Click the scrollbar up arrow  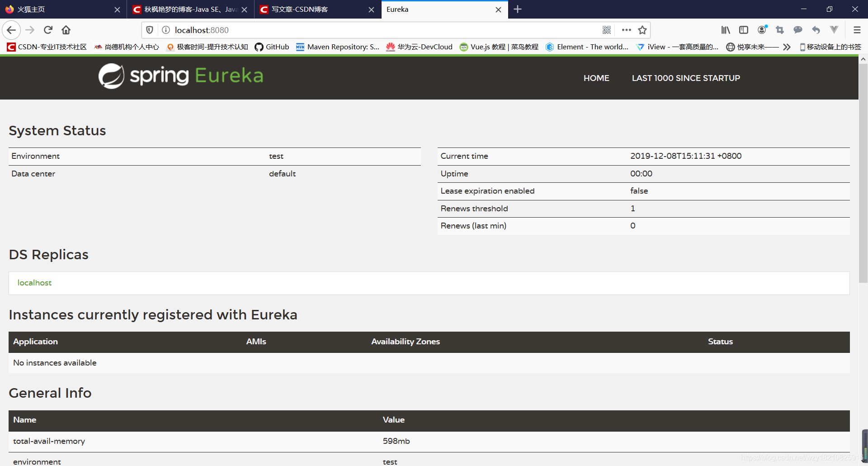tap(863, 59)
